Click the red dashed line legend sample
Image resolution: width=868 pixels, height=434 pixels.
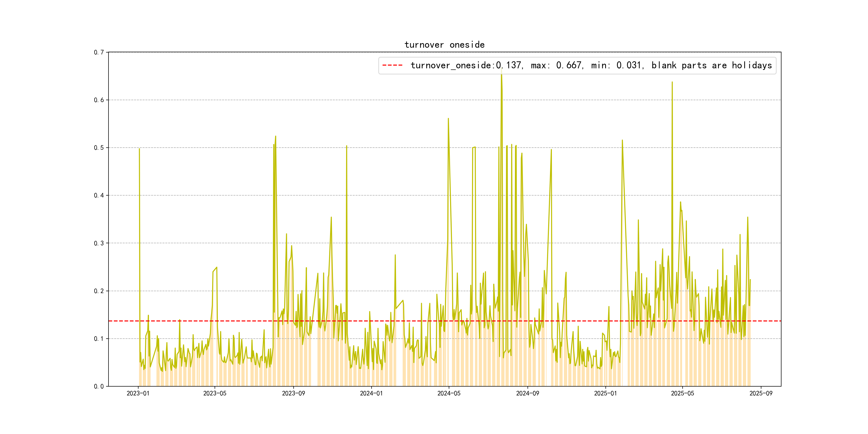click(392, 65)
